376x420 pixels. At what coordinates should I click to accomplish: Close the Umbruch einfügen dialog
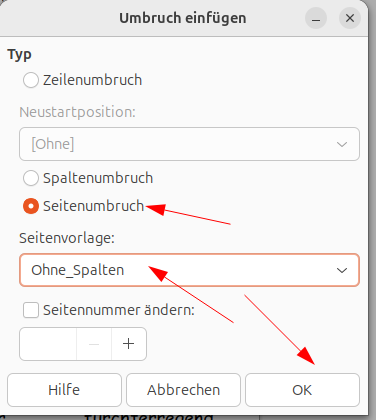point(350,18)
